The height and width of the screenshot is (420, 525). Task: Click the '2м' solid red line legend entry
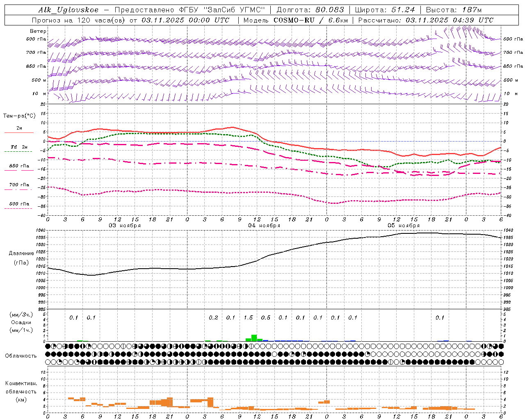19,128
